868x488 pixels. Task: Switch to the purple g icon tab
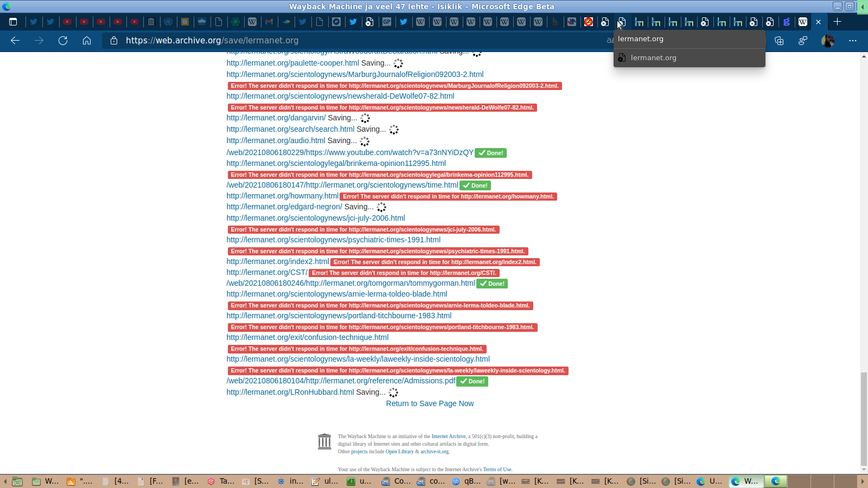click(x=786, y=22)
